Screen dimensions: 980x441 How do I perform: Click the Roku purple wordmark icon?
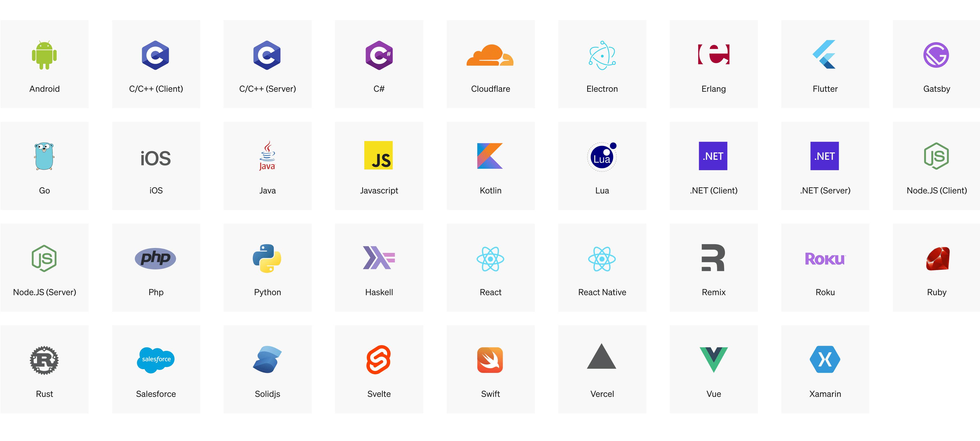pyautogui.click(x=825, y=259)
